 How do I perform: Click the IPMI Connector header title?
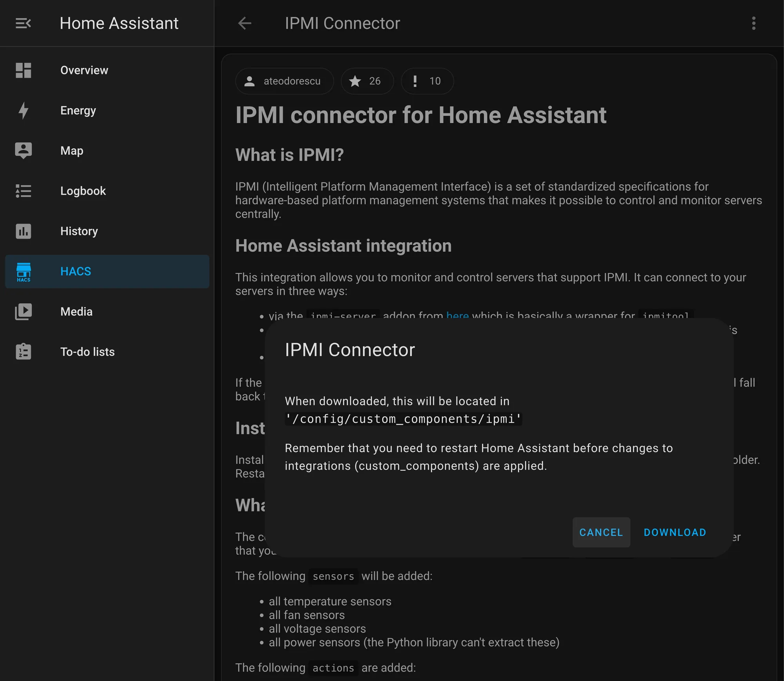pyautogui.click(x=342, y=23)
